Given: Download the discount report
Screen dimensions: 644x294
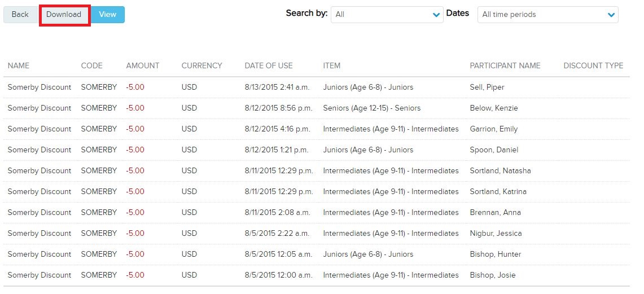Looking at the screenshot, I should pos(64,14).
